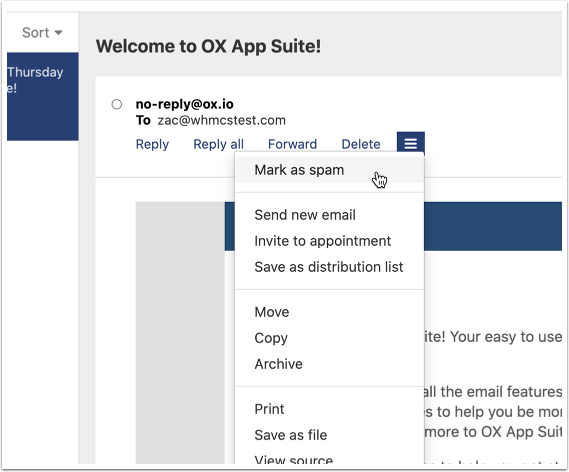Choose Invite to appointment
The height and width of the screenshot is (472, 569).
[x=329, y=241]
